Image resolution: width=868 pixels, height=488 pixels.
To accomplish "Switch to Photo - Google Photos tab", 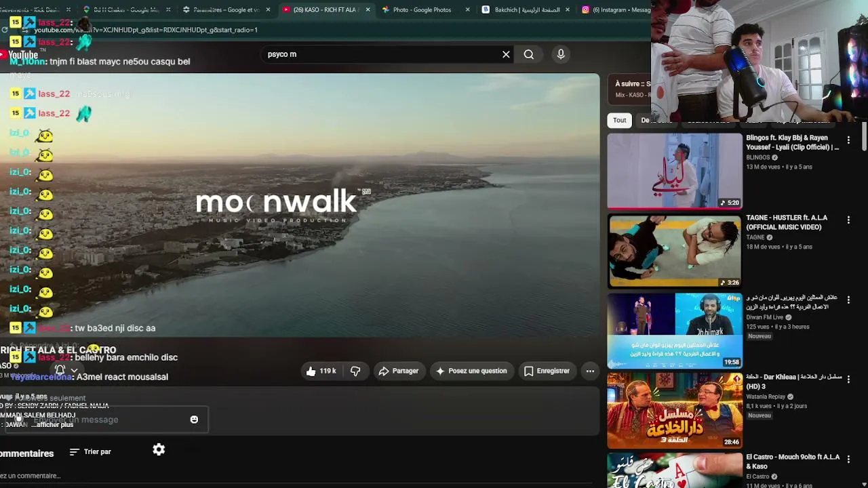I will pyautogui.click(x=422, y=9).
